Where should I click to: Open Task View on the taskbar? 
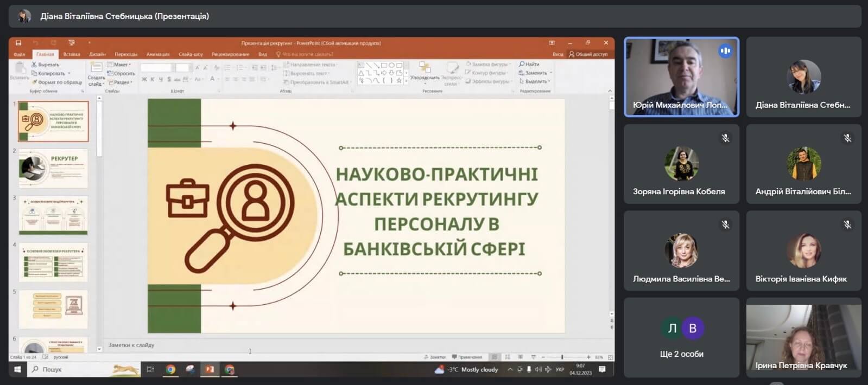(x=150, y=370)
